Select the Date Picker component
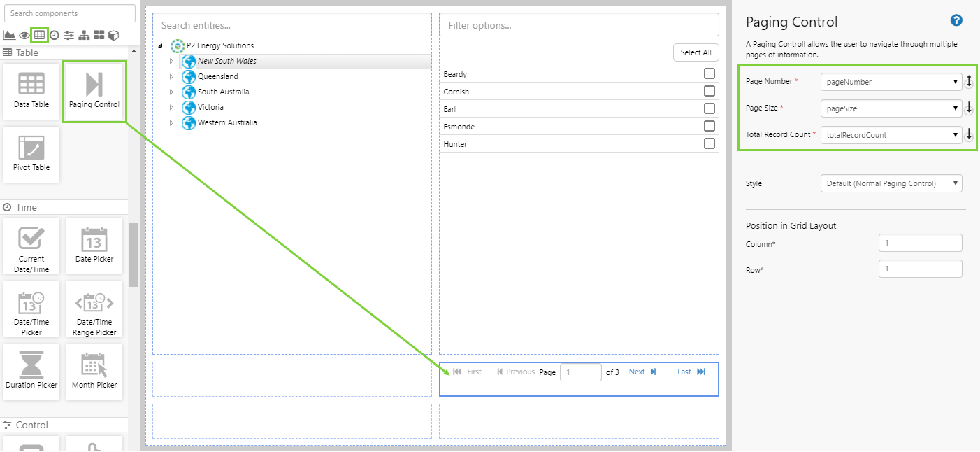The image size is (980, 452). click(x=94, y=246)
